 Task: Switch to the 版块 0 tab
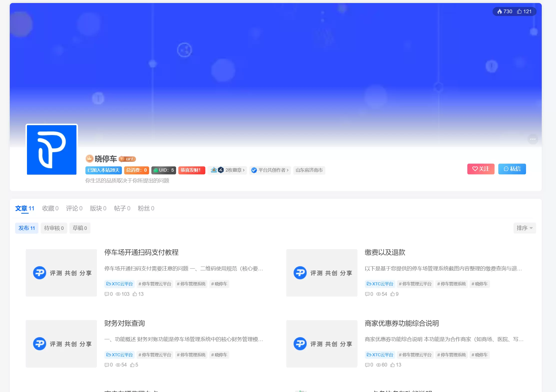point(98,208)
